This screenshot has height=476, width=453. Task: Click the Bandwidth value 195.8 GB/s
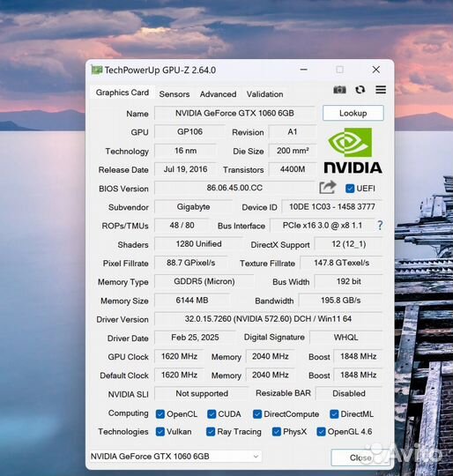[x=341, y=301]
